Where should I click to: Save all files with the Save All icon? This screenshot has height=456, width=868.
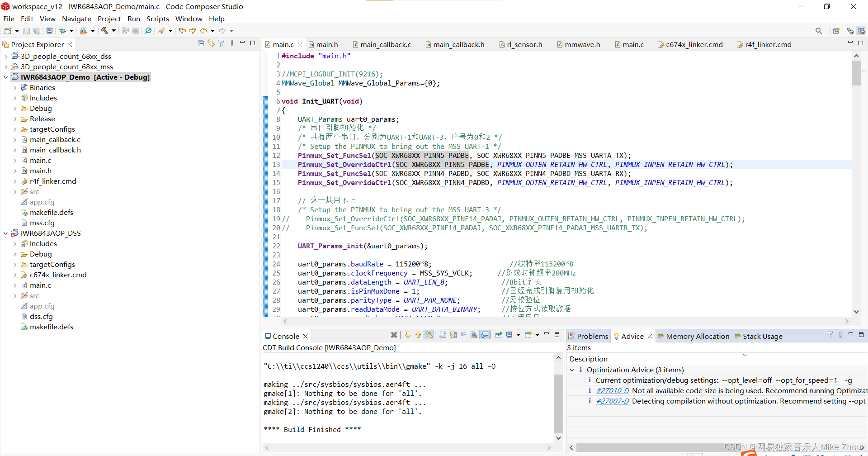pyautogui.click(x=36, y=31)
